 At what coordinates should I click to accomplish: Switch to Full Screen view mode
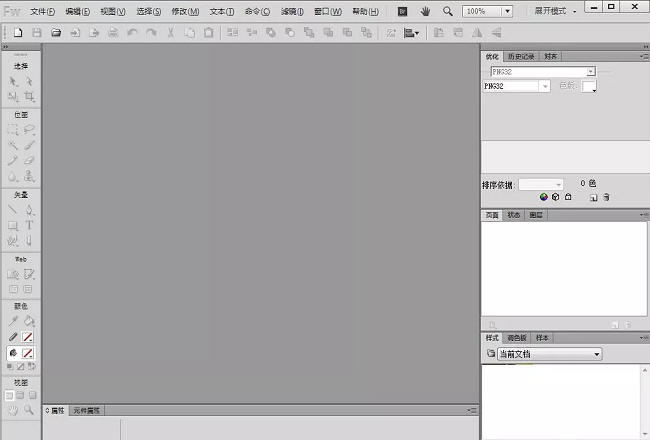pyautogui.click(x=32, y=395)
